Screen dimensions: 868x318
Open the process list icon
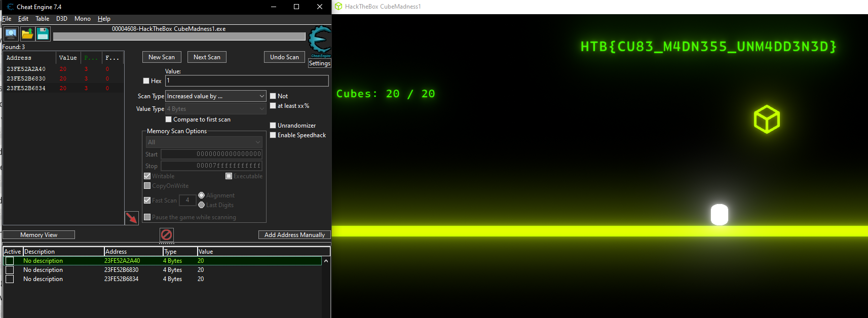11,34
